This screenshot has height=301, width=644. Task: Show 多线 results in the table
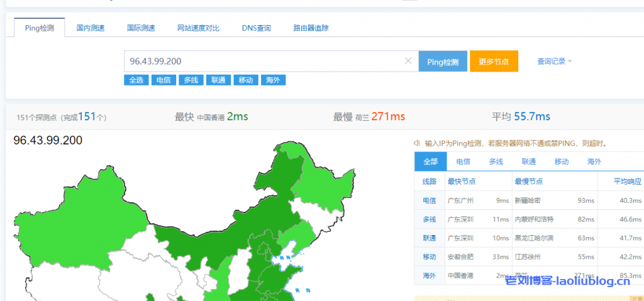(x=496, y=161)
